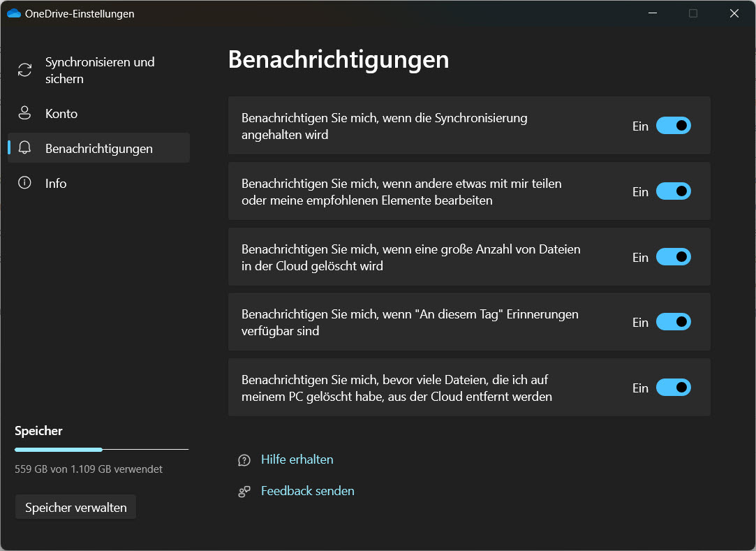The width and height of the screenshot is (756, 551).
Task: Select Info in the sidebar
Action: coord(56,183)
